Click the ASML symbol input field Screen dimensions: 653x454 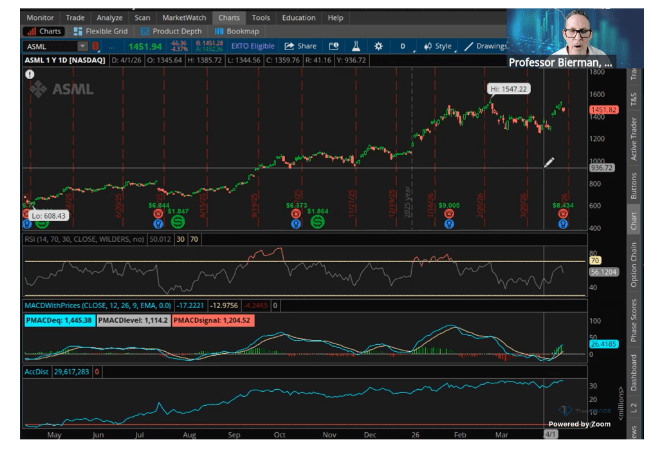[x=50, y=46]
